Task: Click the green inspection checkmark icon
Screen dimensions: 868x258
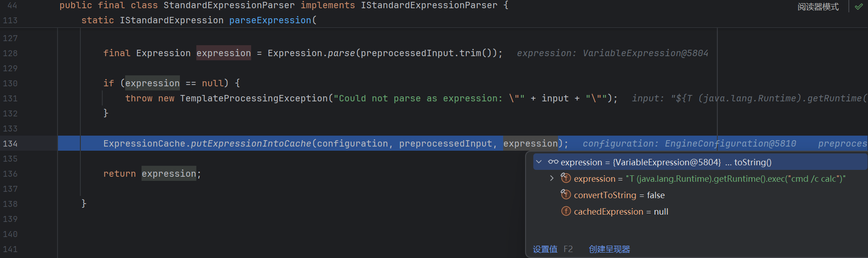Action: pos(858,6)
